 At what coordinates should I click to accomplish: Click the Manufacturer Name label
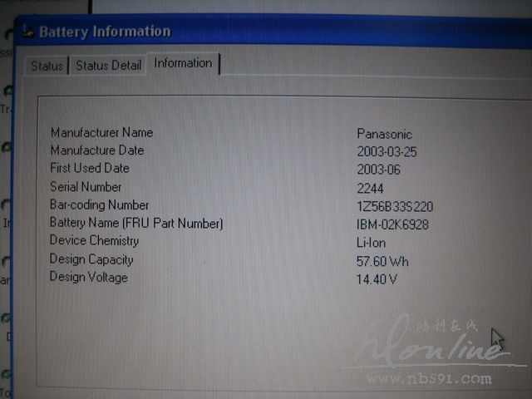[101, 132]
